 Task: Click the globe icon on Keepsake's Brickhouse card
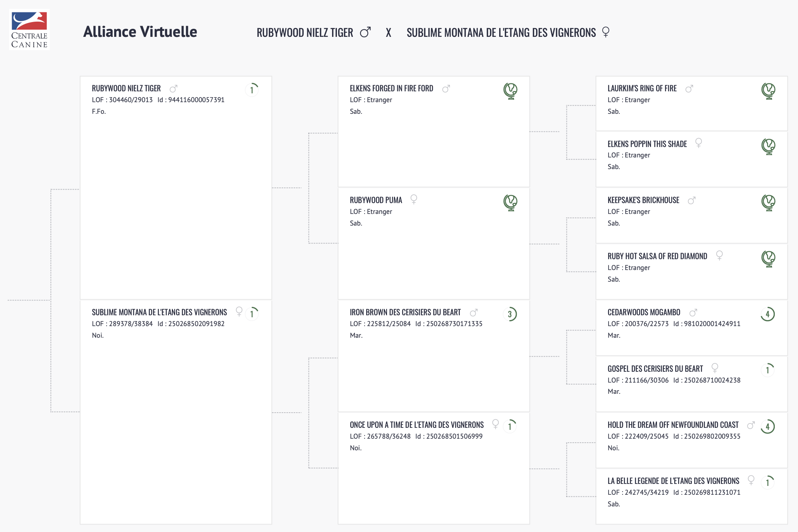tap(768, 203)
